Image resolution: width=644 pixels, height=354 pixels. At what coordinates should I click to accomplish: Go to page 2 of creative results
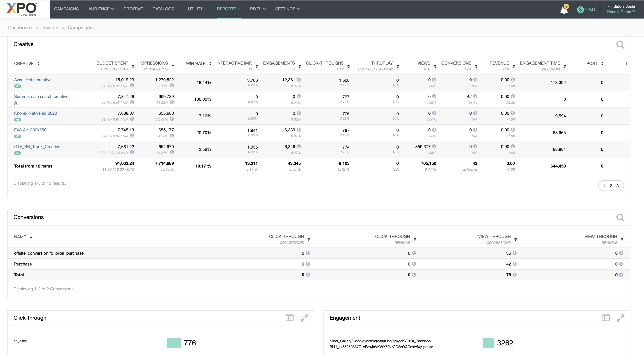click(x=611, y=186)
